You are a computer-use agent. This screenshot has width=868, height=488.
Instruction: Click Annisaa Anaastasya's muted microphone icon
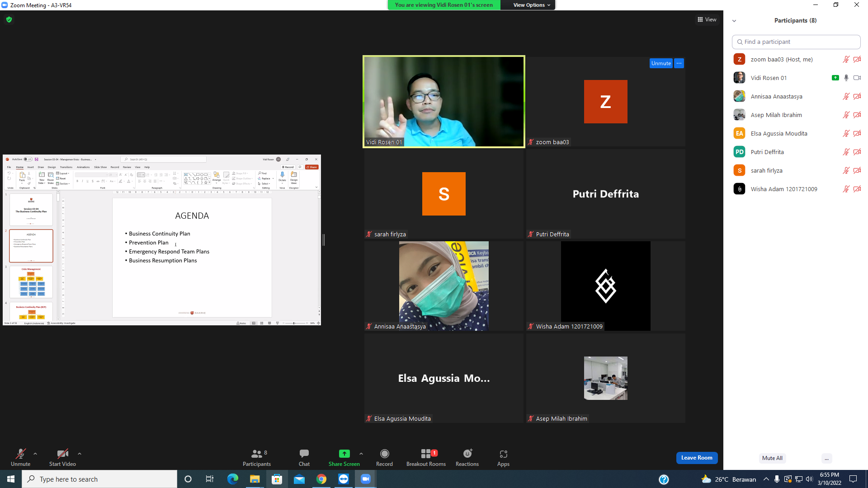point(846,96)
